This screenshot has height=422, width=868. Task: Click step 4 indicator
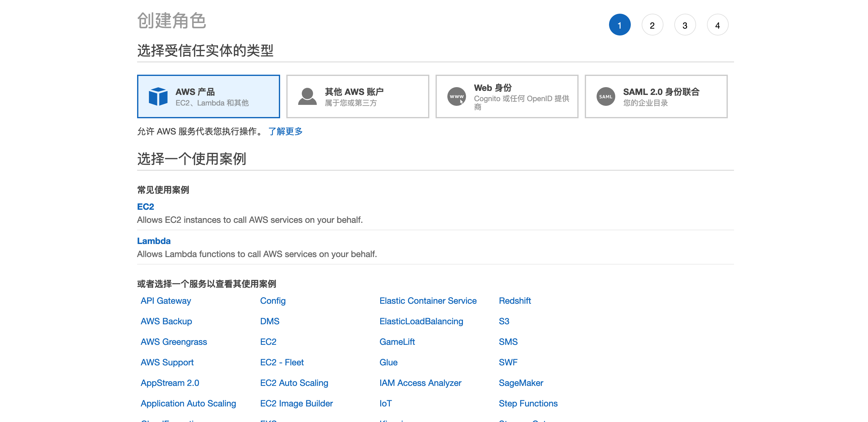point(718,25)
